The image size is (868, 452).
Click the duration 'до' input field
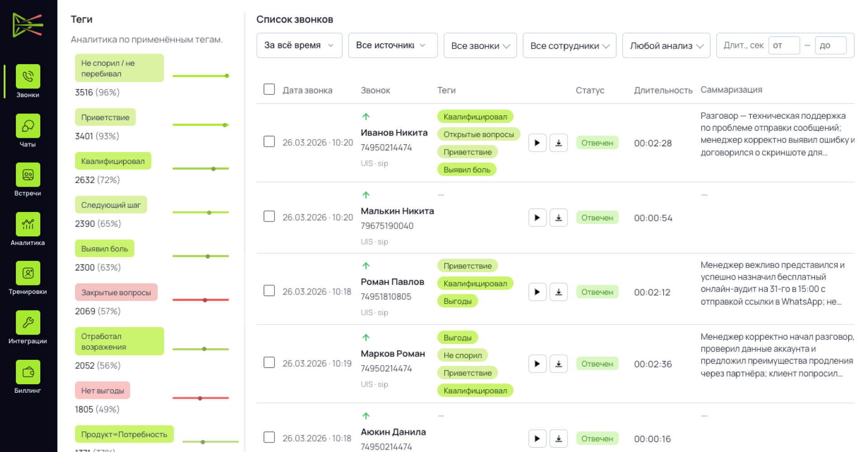[x=831, y=45]
